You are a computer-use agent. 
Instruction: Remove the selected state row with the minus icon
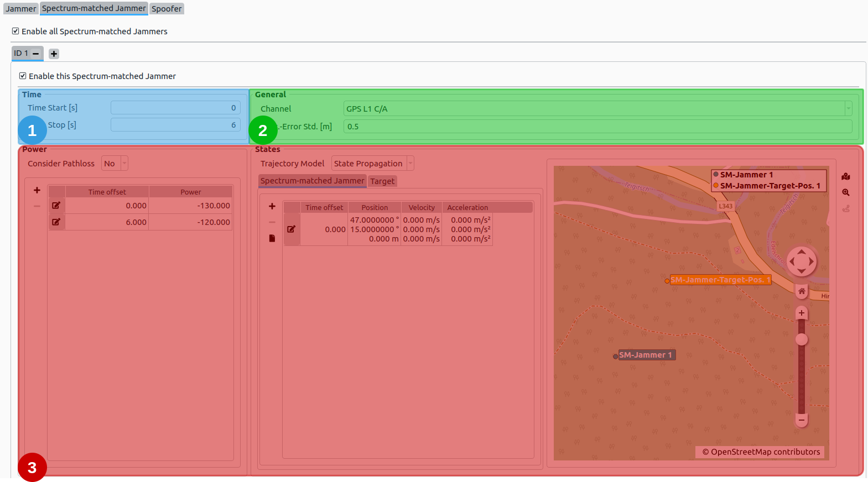click(x=272, y=222)
